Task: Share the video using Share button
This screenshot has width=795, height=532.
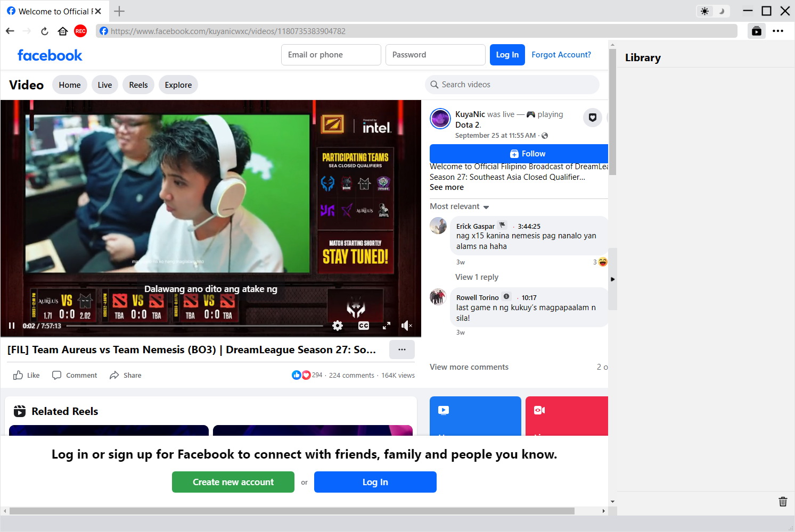Action: tap(126, 375)
